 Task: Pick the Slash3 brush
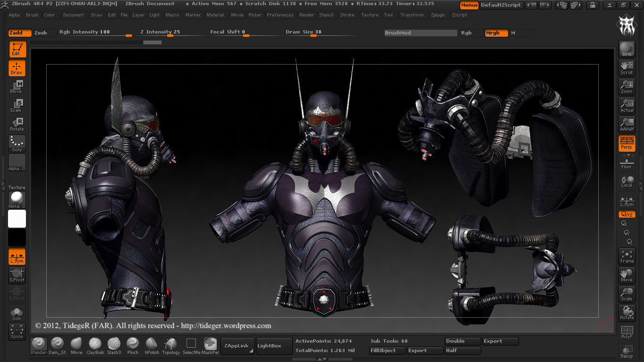pos(114,346)
